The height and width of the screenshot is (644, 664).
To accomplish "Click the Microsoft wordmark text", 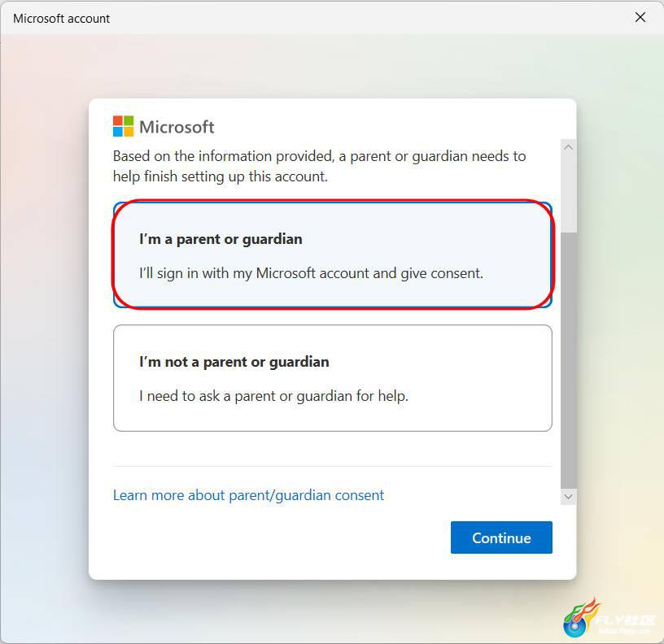I will click(177, 127).
